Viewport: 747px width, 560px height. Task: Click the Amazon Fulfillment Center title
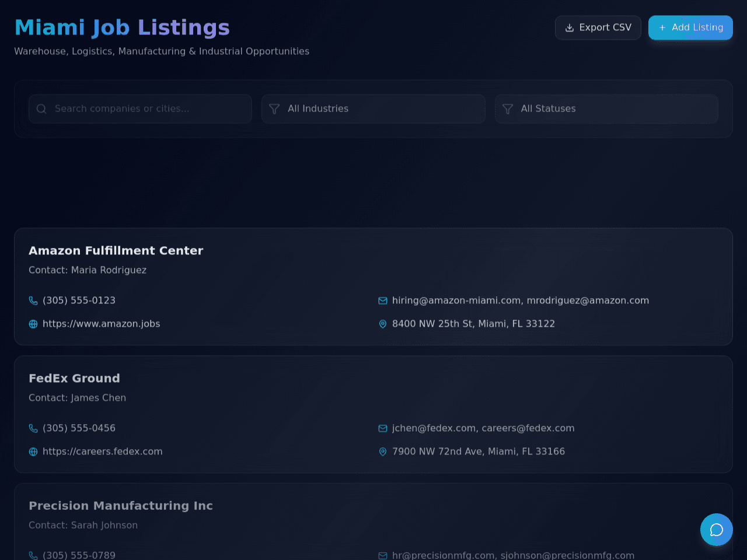pyautogui.click(x=116, y=250)
